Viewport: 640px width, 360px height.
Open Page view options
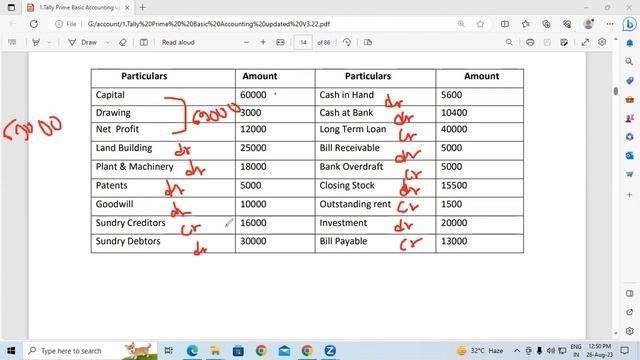coord(368,42)
